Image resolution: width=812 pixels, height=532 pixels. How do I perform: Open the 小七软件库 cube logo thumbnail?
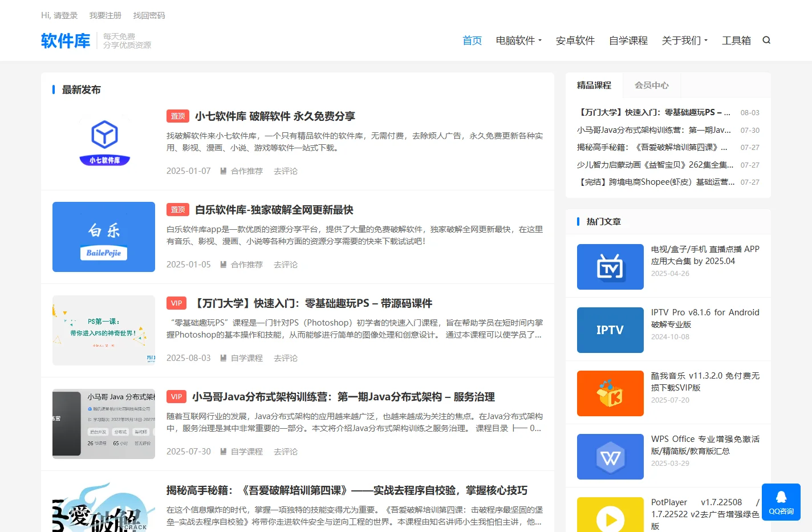(x=104, y=143)
